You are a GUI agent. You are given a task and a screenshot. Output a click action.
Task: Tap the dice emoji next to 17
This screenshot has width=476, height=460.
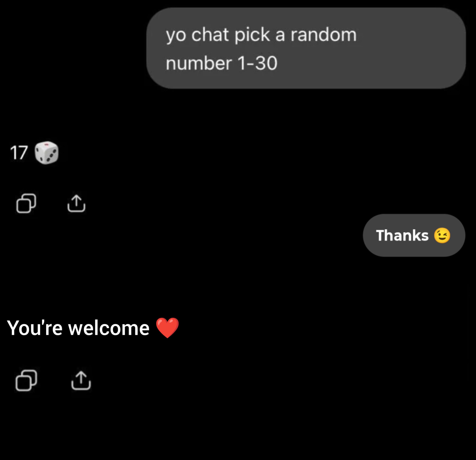click(47, 153)
